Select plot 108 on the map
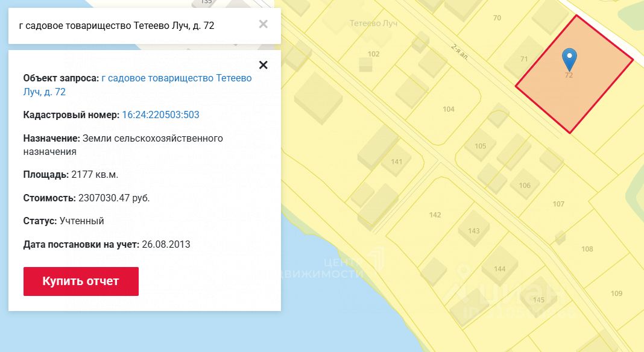The image size is (644, 352). click(587, 249)
